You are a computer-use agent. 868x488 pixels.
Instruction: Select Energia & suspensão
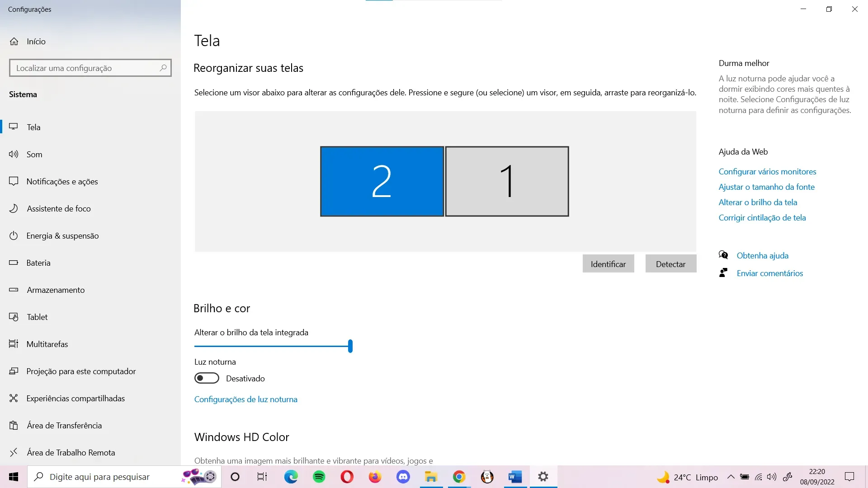[90, 235]
